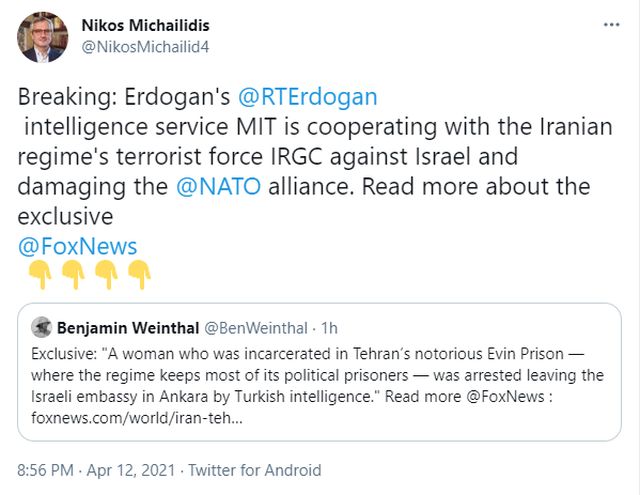Screen dimensions: 640x495
Task: Click the first pointing-down hand emoji
Action: (40, 273)
